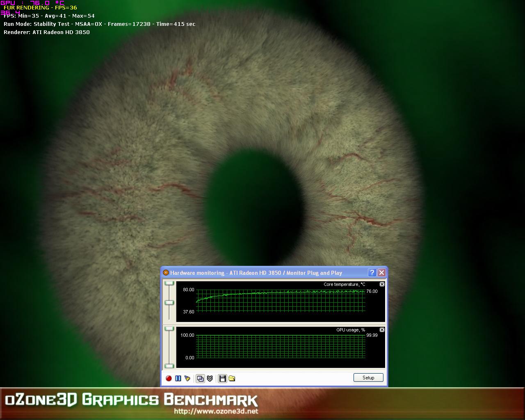The width and height of the screenshot is (525, 420).
Task: Toggle the always-on-top window icon
Action: pos(200,378)
